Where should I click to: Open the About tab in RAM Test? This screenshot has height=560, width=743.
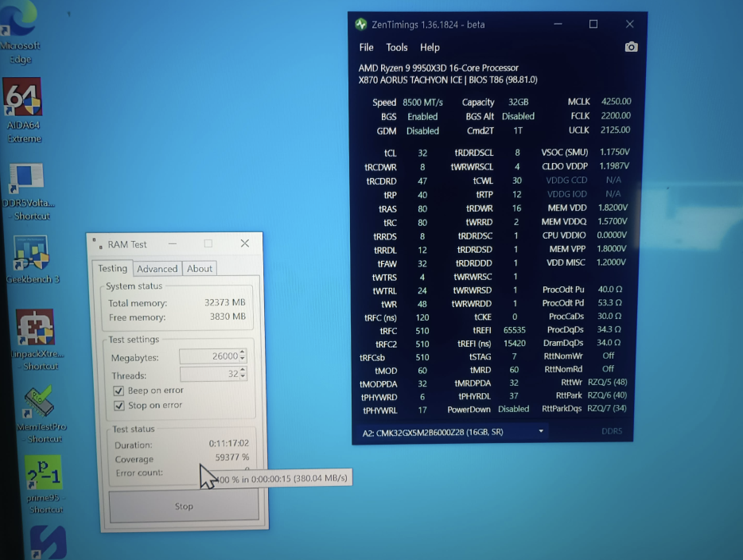(x=200, y=269)
